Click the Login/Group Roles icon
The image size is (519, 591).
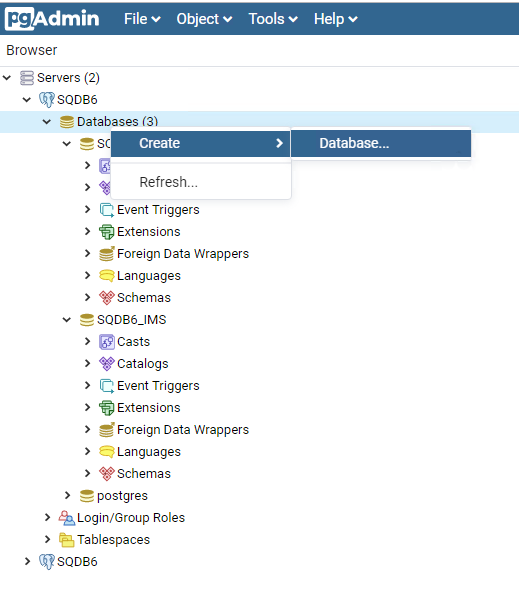[67, 518]
